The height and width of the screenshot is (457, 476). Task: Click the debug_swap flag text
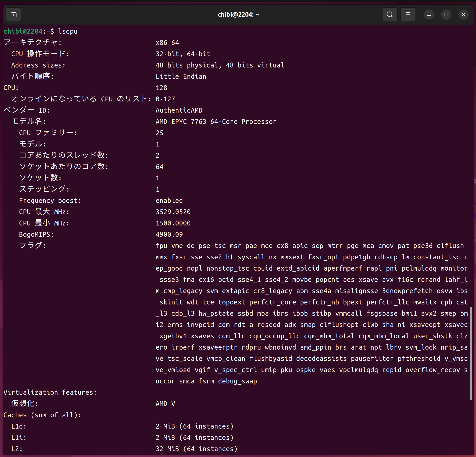click(x=237, y=381)
